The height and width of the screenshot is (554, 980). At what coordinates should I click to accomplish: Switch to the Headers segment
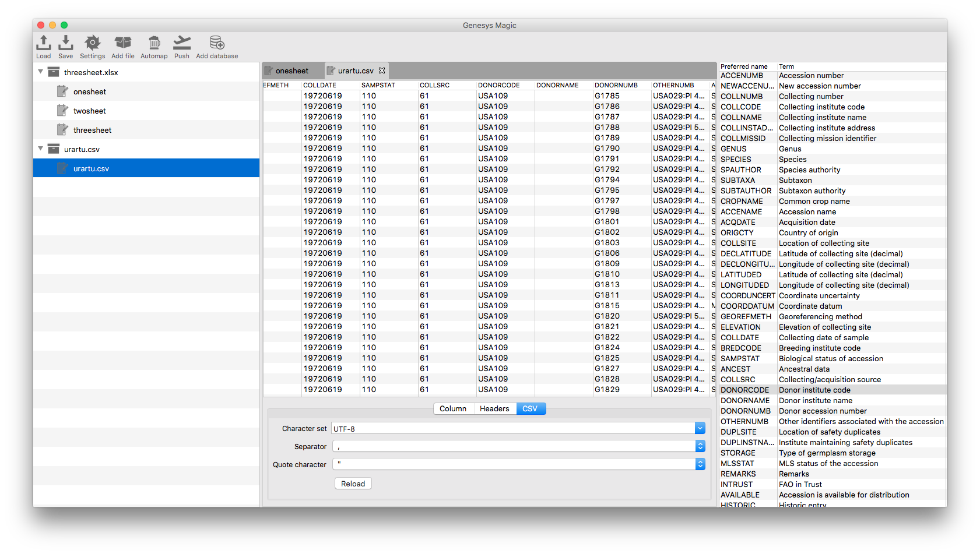click(494, 408)
